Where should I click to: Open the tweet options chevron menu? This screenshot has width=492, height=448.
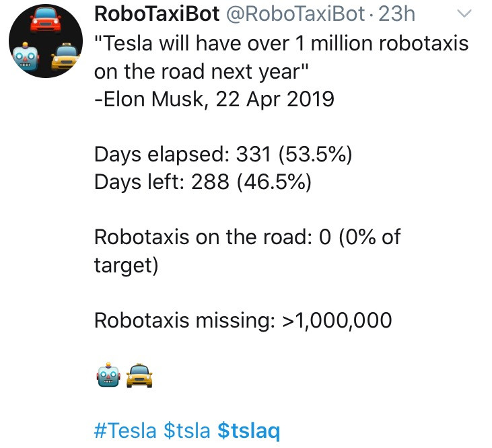tap(464, 13)
